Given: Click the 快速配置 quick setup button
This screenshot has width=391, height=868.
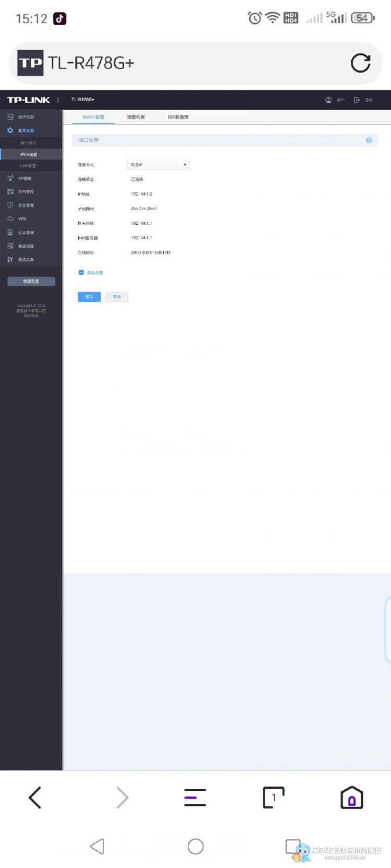Looking at the screenshot, I should [x=31, y=282].
